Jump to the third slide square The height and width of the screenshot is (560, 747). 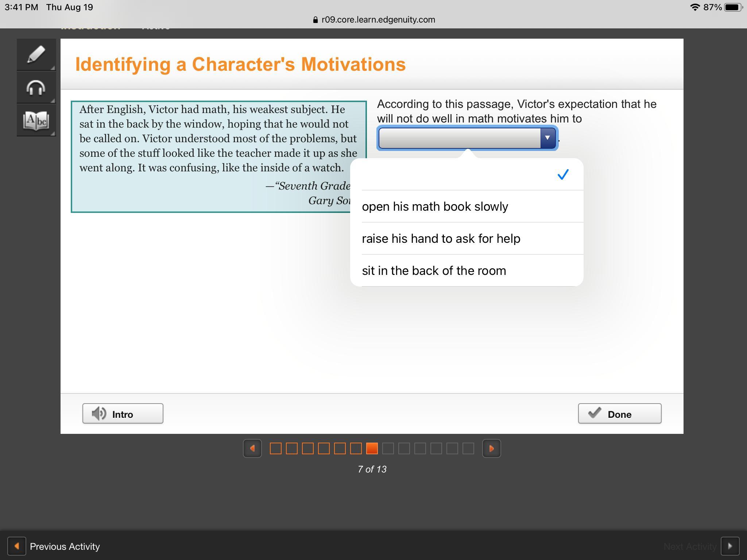[x=308, y=448]
